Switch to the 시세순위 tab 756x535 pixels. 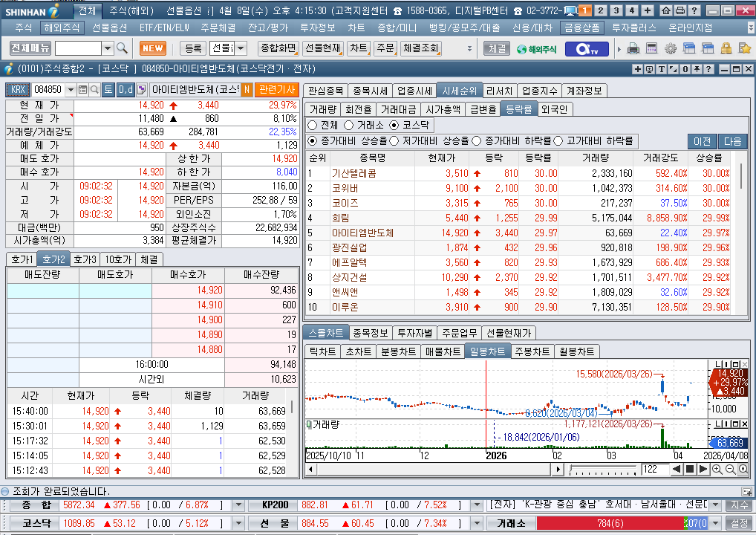pyautogui.click(x=459, y=91)
